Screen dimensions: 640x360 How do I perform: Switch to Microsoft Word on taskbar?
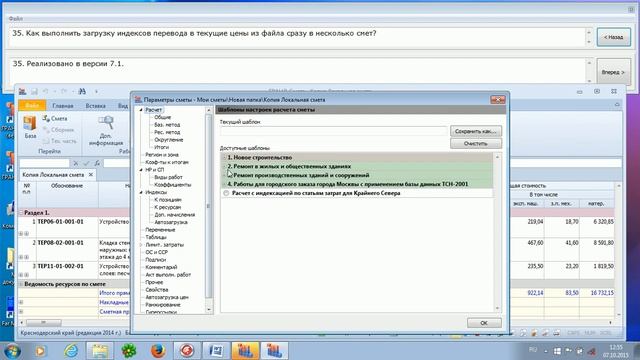(x=216, y=351)
